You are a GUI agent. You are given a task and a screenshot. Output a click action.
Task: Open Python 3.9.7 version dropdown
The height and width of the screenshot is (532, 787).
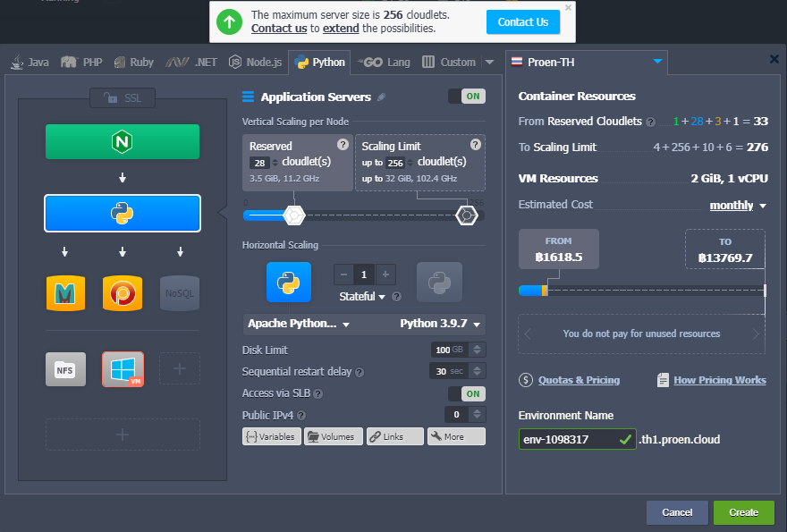coord(440,324)
